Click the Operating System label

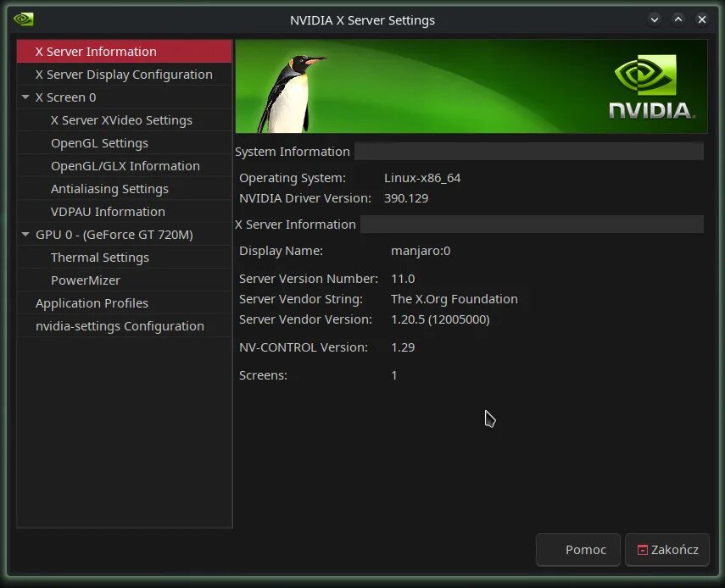click(x=293, y=178)
